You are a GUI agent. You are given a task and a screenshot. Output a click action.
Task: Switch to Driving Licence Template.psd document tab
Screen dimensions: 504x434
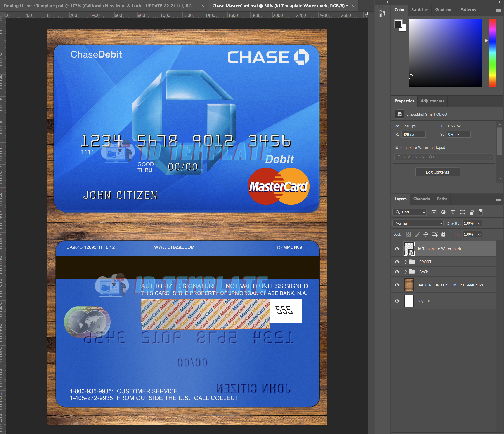tap(99, 6)
